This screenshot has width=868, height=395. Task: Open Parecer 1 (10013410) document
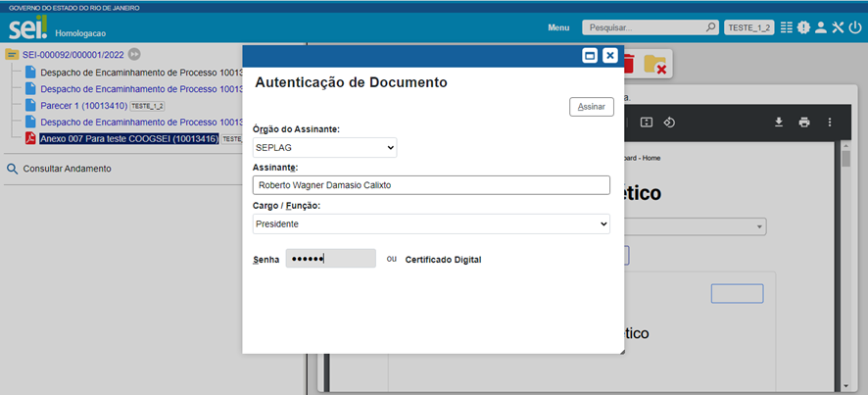click(84, 105)
